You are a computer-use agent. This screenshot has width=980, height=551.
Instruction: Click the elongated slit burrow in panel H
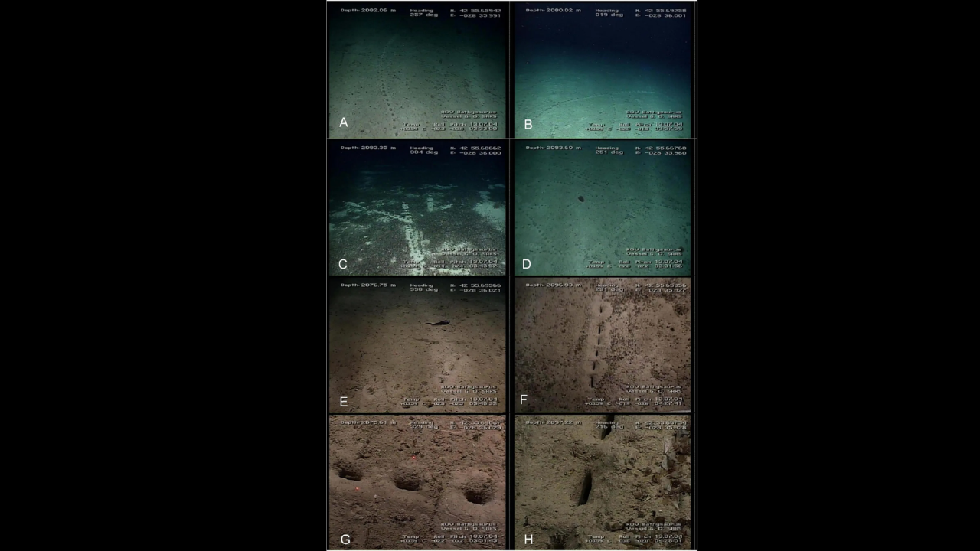point(585,488)
